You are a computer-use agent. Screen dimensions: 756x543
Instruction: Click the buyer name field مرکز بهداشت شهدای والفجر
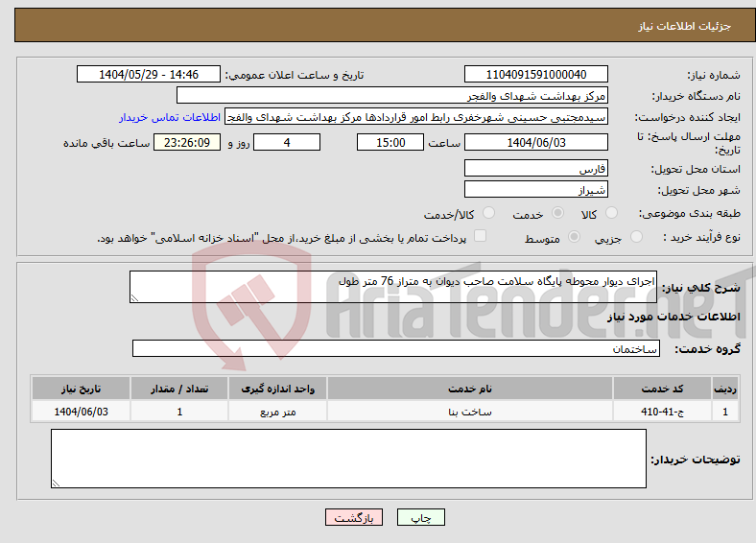pyautogui.click(x=392, y=96)
